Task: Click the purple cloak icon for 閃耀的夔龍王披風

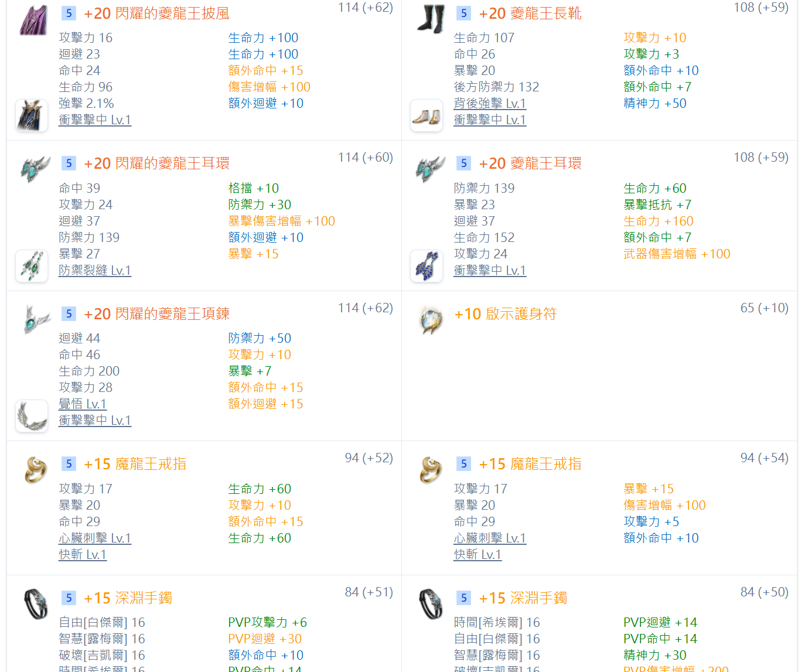Action: point(33,19)
